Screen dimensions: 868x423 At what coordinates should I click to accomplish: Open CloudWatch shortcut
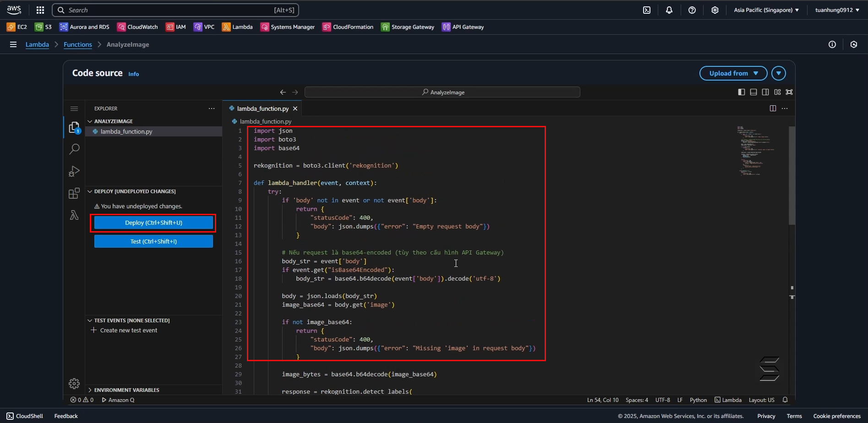click(x=137, y=27)
